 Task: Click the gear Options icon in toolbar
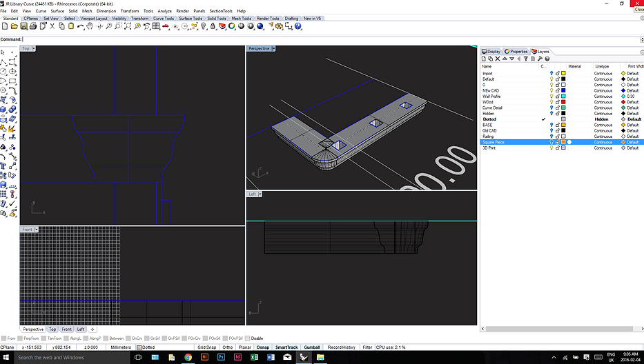click(x=280, y=26)
